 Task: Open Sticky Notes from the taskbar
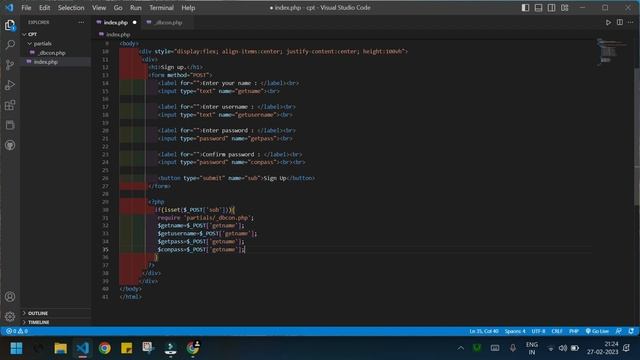pos(127,348)
